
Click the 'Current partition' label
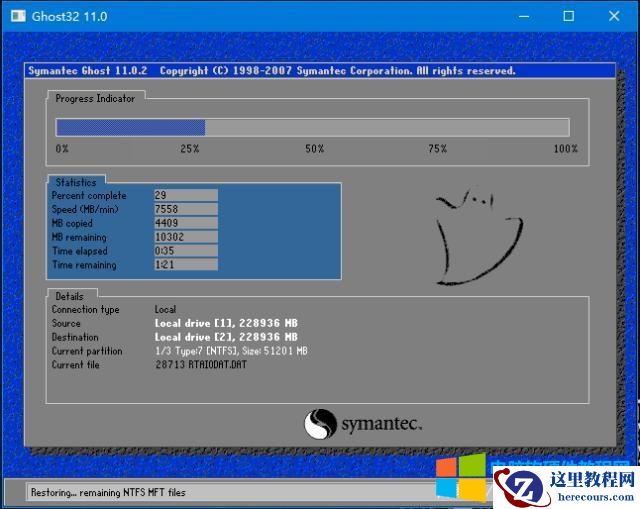coord(87,351)
